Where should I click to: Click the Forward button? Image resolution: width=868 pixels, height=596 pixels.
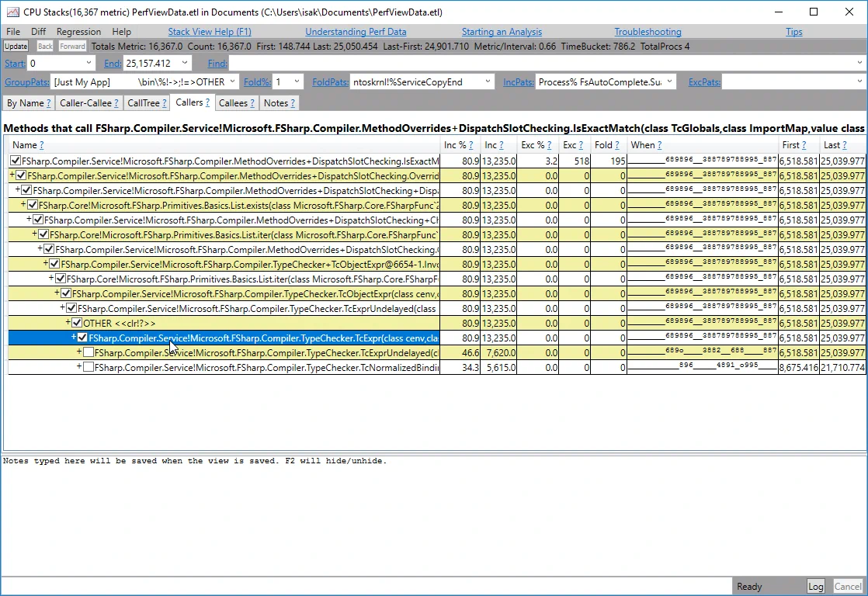[x=72, y=47]
